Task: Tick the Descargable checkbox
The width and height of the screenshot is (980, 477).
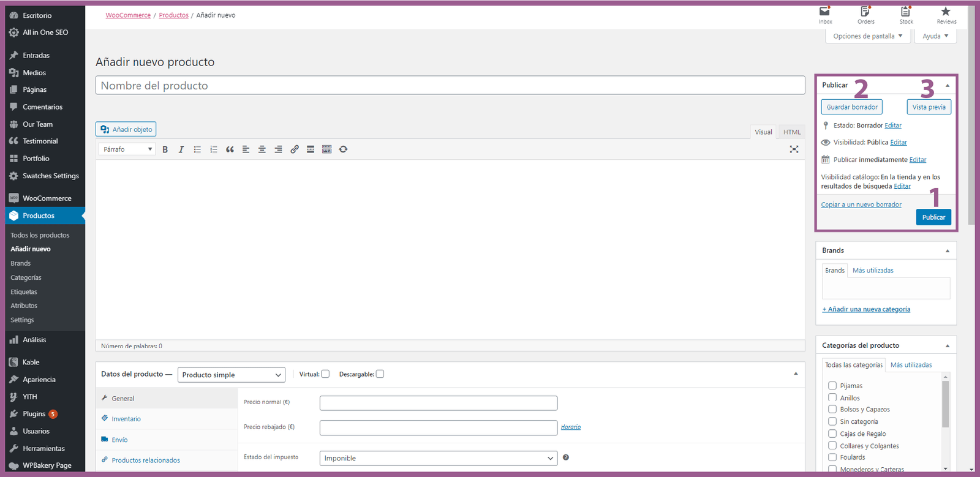Action: (380, 374)
